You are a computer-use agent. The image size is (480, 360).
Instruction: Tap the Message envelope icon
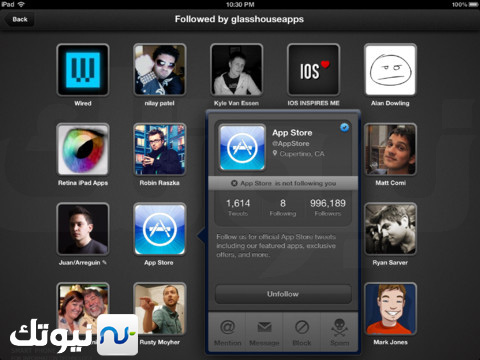coord(264,327)
